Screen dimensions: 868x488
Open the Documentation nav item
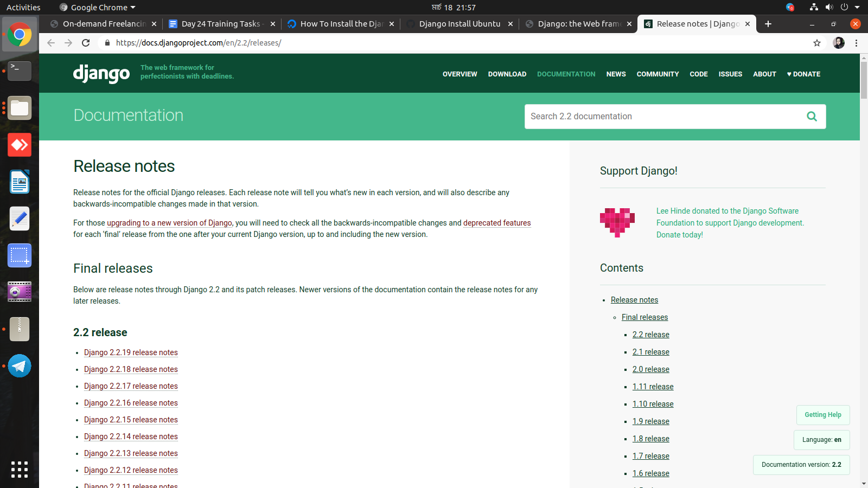point(566,74)
